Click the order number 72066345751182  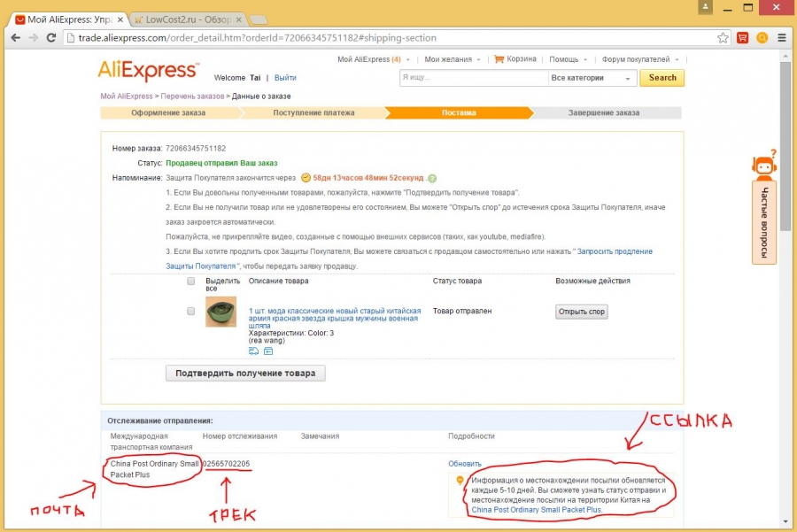(196, 149)
